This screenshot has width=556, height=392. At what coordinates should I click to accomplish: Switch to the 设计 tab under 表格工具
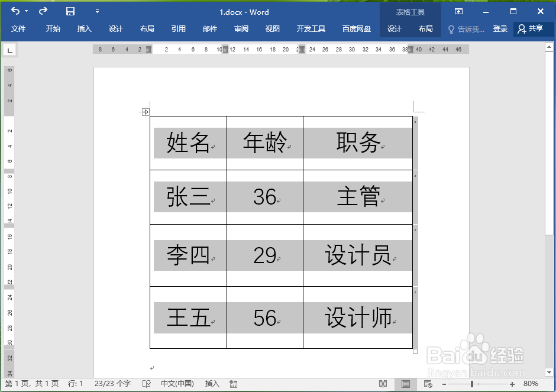[395, 28]
